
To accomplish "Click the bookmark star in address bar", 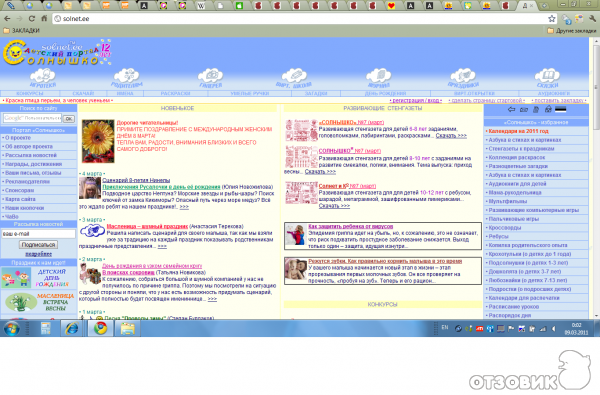I will pyautogui.click(x=551, y=18).
